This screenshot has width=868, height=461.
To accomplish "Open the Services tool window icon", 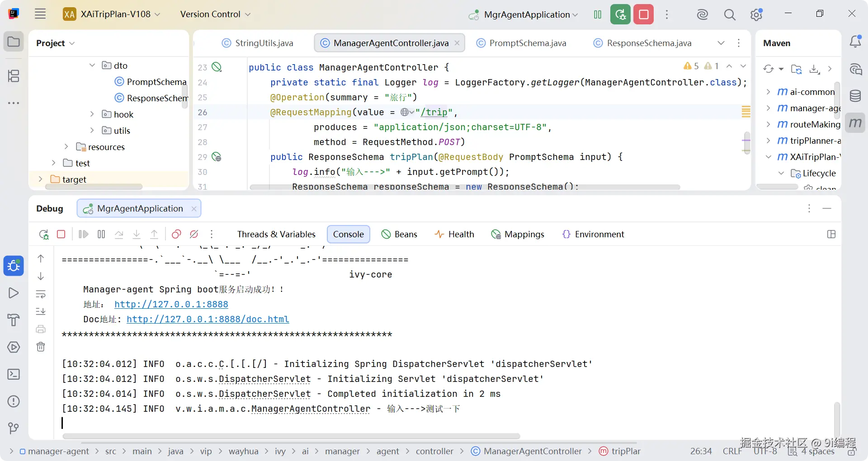I will click(14, 347).
